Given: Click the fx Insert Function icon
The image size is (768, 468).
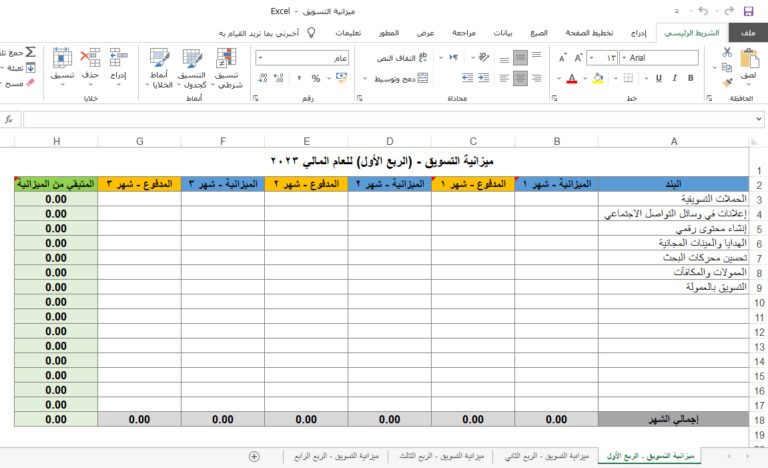Looking at the screenshot, I should (9, 119).
